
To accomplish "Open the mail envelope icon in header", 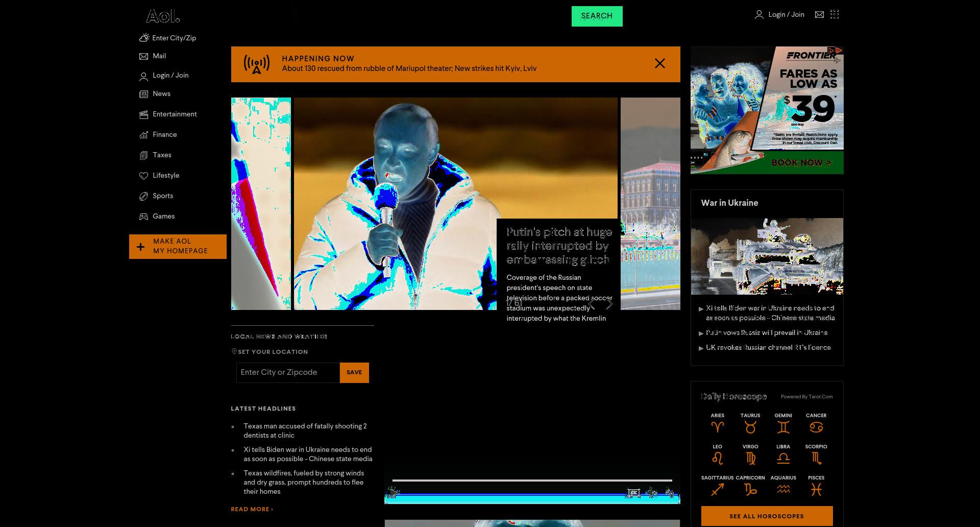I will 819,15.
